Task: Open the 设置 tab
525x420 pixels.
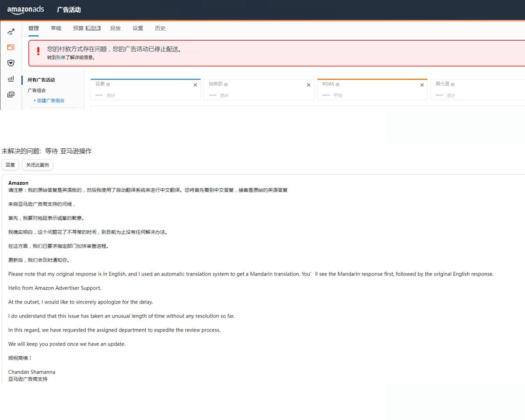Action: pos(138,28)
